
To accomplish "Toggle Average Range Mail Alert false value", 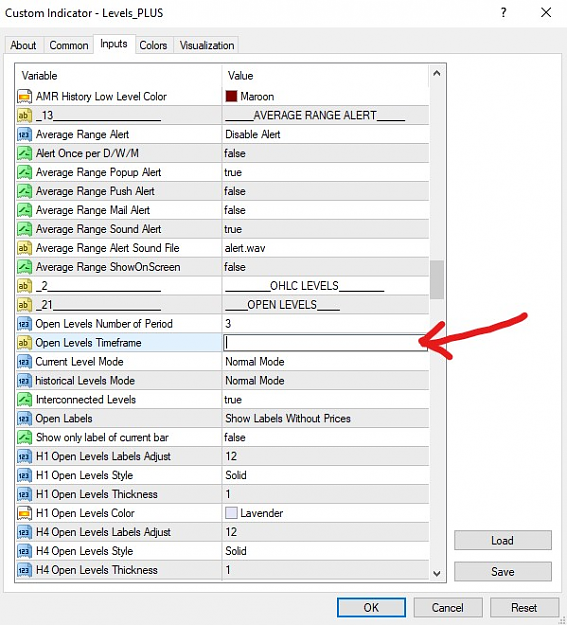I will pyautogui.click(x=326, y=210).
